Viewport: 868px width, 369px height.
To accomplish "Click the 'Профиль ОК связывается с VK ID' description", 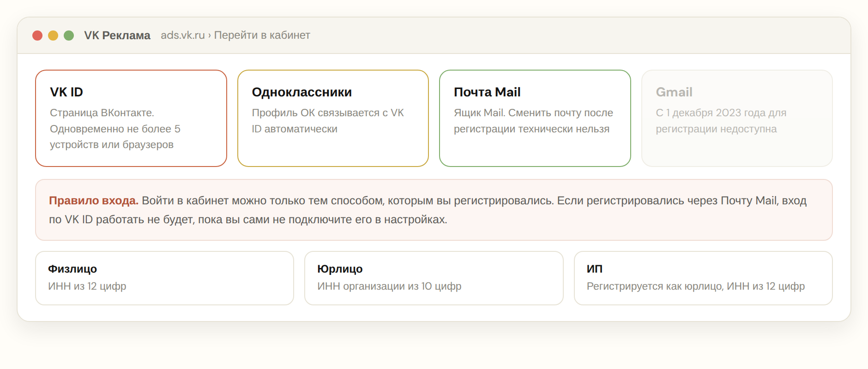I will click(x=328, y=121).
